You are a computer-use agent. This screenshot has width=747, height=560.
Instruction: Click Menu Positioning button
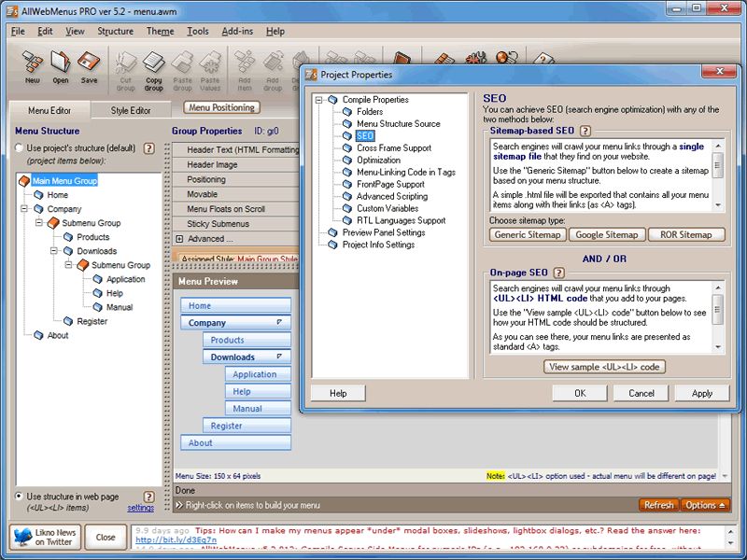point(222,107)
